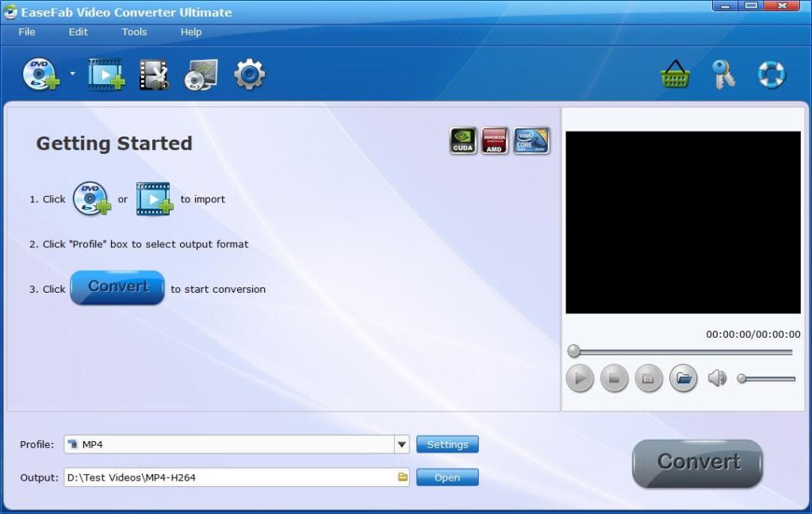Play the preview video
This screenshot has width=812, height=514.
[x=580, y=378]
